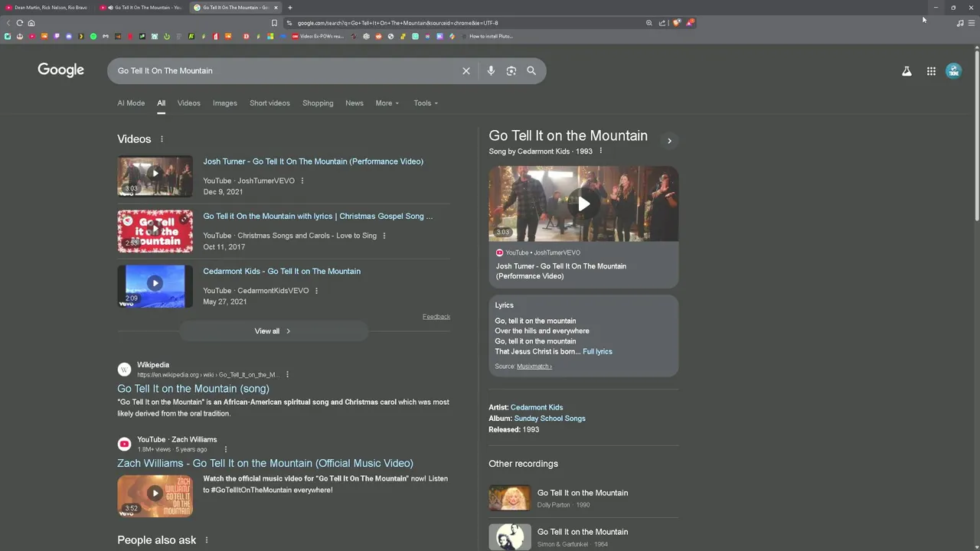Open Full lyrics link
The width and height of the screenshot is (980, 551).
tap(597, 352)
